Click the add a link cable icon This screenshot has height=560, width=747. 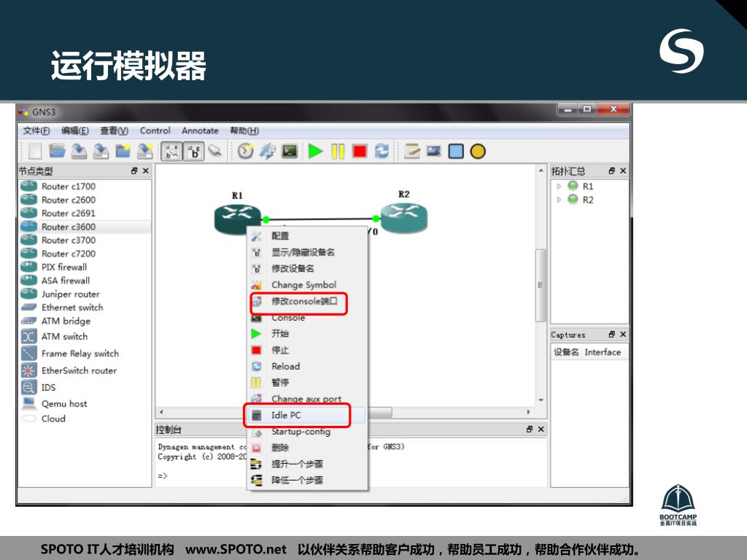[216, 152]
